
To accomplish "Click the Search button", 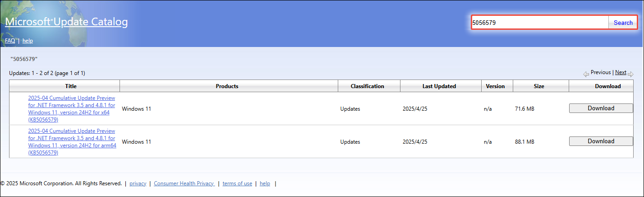I will (x=623, y=23).
